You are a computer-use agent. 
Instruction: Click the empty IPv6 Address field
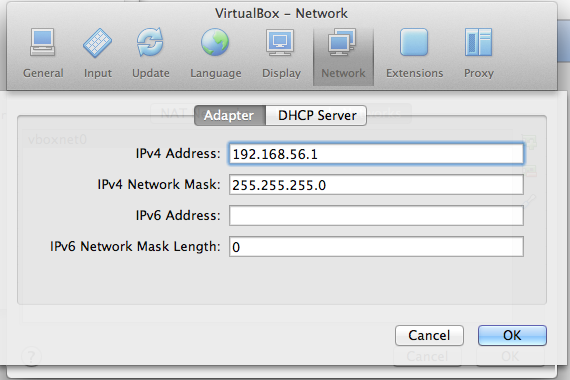(x=376, y=216)
